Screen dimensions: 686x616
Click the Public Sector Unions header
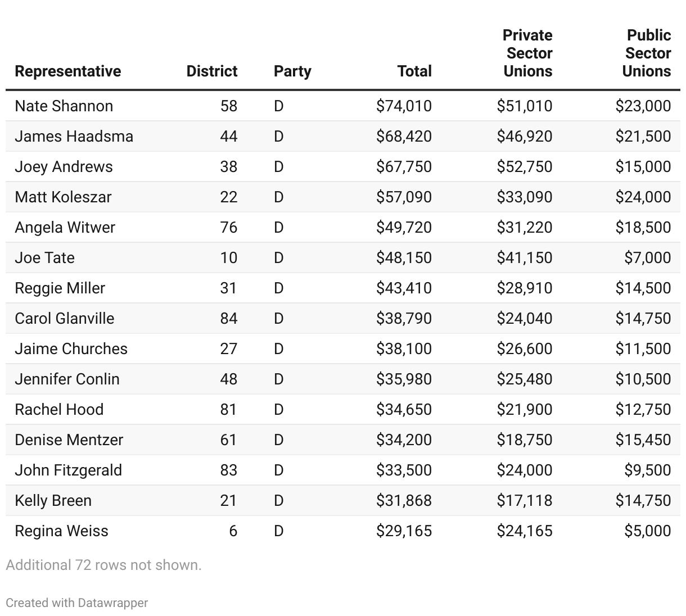[x=647, y=53]
